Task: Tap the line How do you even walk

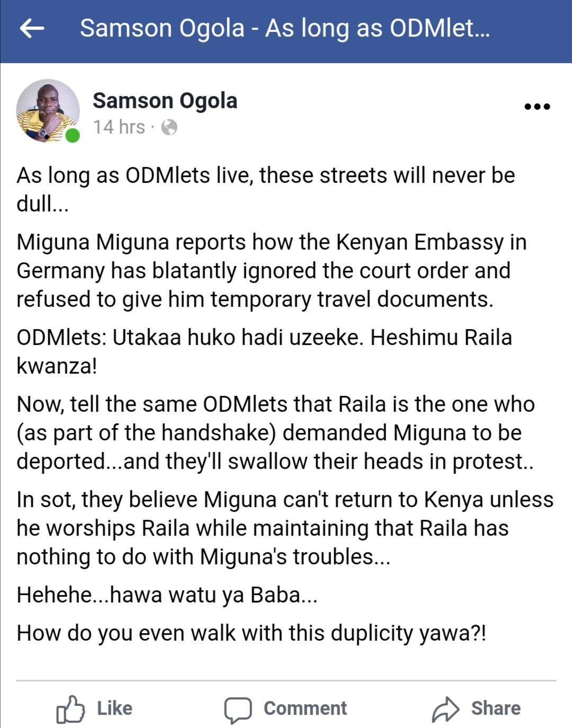Action: click(252, 634)
